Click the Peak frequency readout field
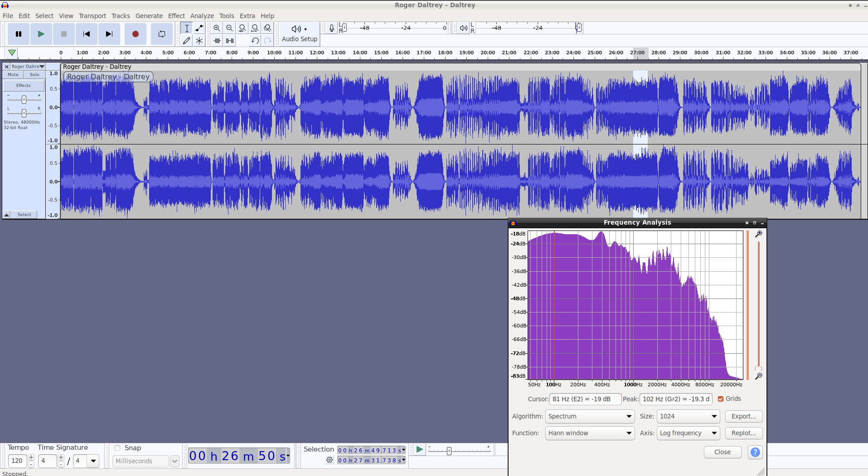The width and height of the screenshot is (868, 476). 676,399
